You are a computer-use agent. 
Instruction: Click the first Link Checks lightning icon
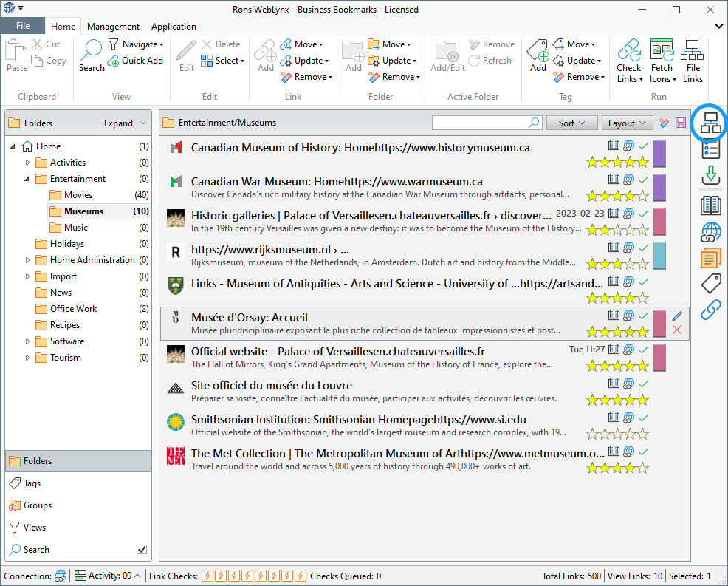point(207,576)
